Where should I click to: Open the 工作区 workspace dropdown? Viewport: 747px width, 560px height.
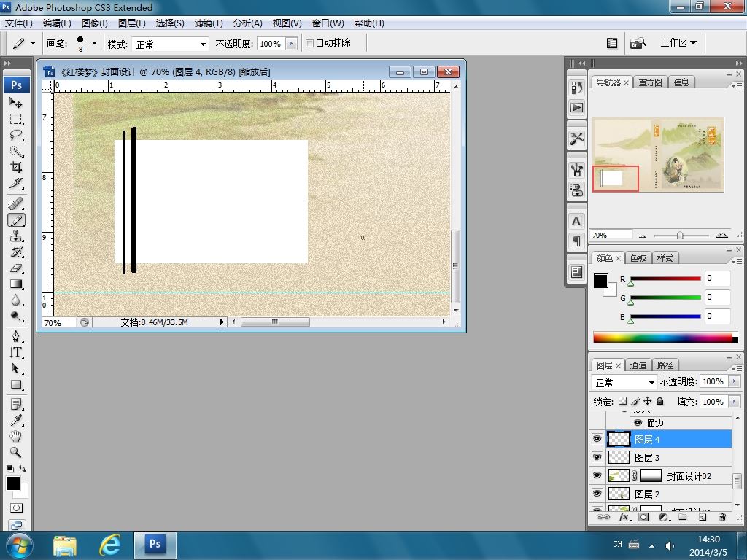(x=678, y=43)
